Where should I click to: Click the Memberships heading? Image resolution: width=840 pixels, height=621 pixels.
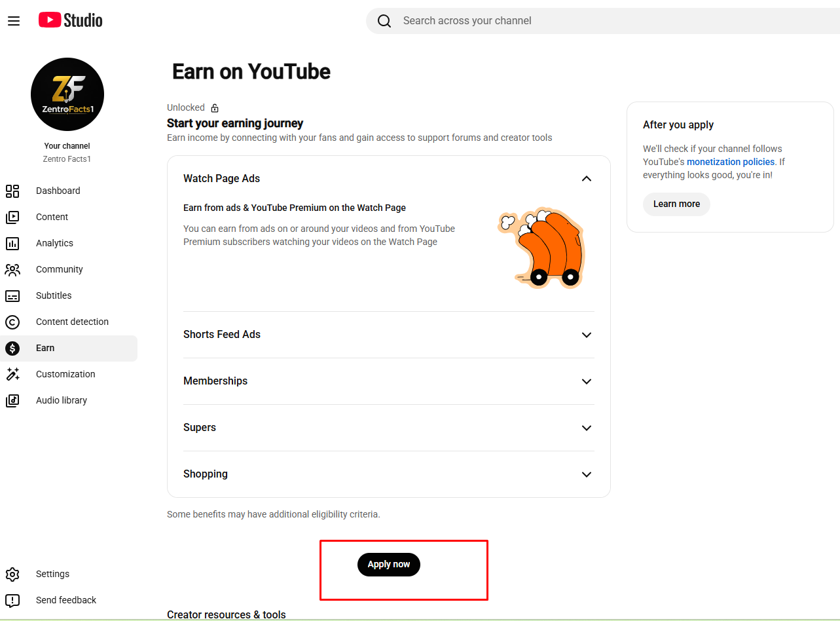215,381
